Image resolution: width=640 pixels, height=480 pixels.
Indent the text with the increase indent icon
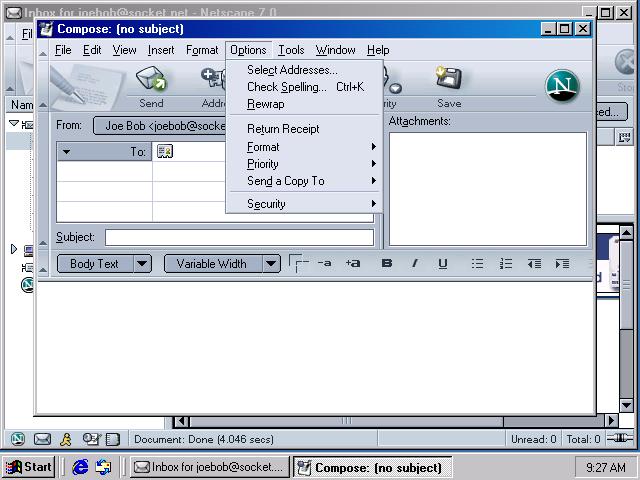point(562,264)
